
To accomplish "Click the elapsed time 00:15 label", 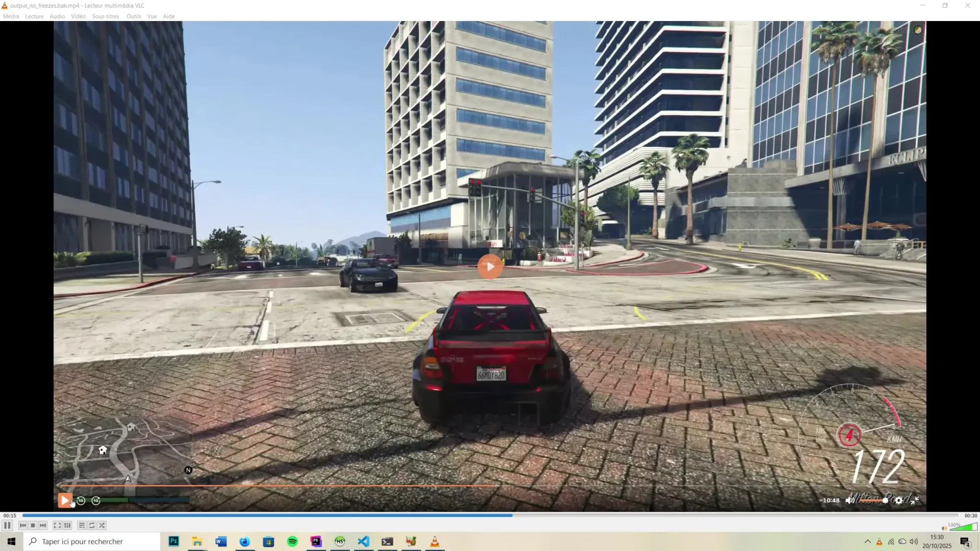I will 10,516.
